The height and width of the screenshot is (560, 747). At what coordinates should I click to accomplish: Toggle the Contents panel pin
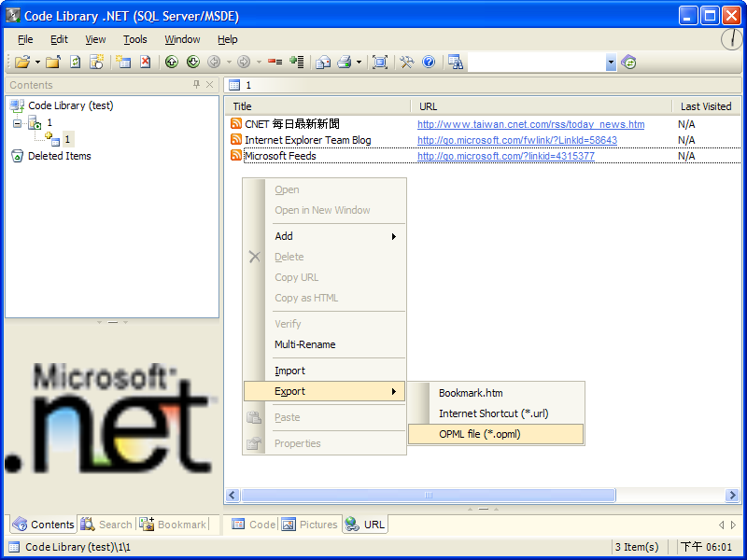(x=196, y=84)
